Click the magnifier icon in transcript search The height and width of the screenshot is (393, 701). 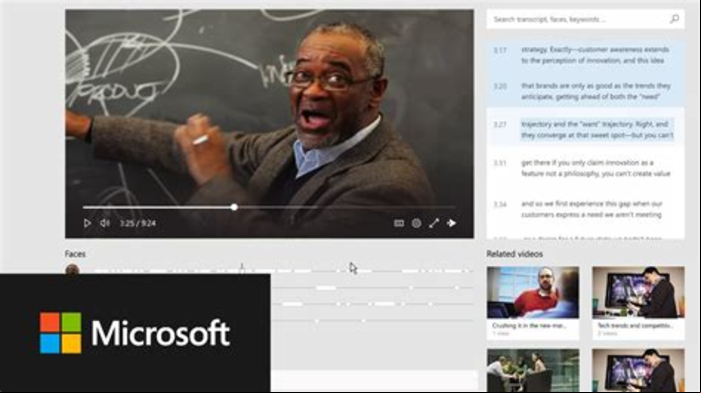[x=674, y=19]
